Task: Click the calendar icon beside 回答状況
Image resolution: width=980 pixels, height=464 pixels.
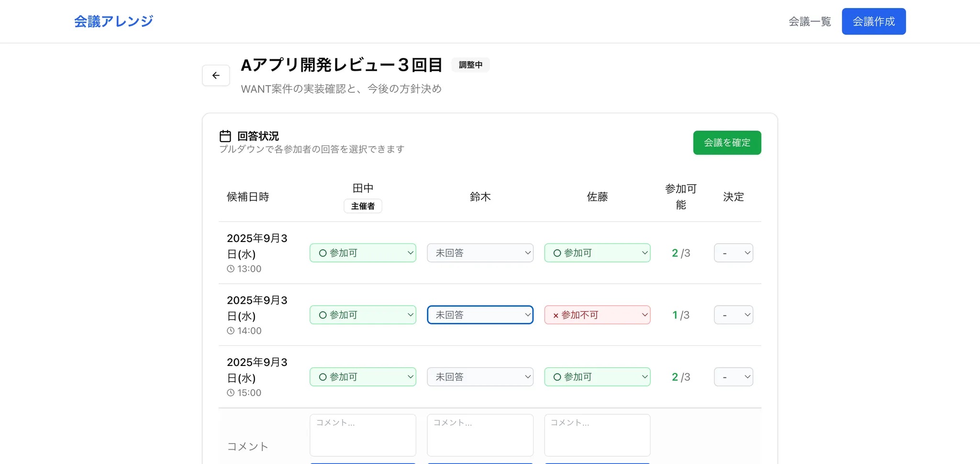Action: point(225,136)
